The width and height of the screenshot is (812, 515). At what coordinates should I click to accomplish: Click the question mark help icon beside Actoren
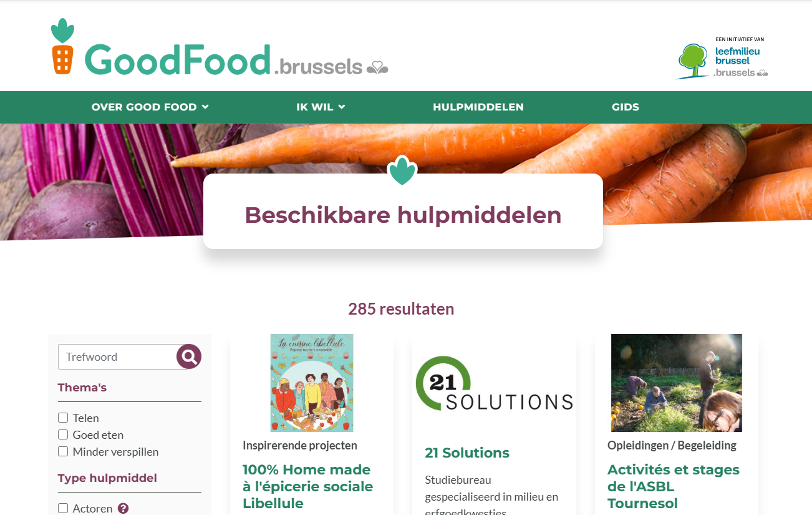point(123,508)
